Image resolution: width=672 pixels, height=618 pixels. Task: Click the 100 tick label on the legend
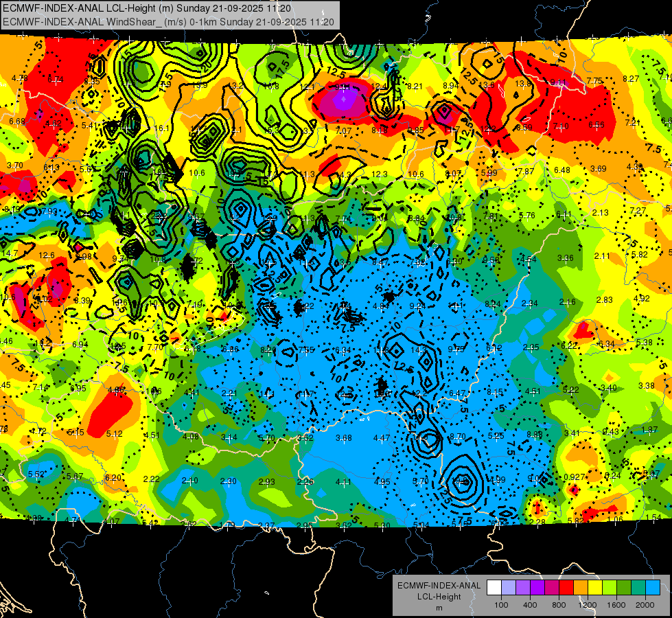tap(501, 604)
